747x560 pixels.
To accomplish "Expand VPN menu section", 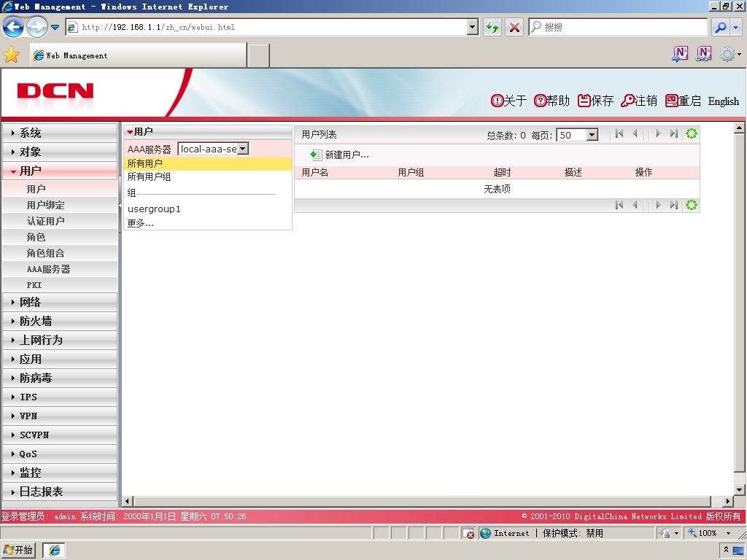I will (60, 416).
